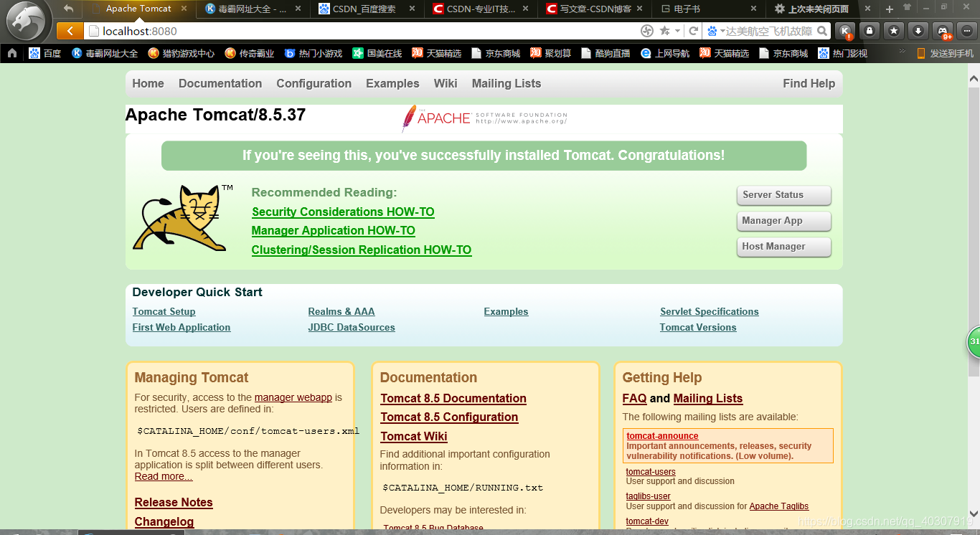Open the 毒霸网址大全 bookmark
This screenshot has height=535, width=980.
105,53
